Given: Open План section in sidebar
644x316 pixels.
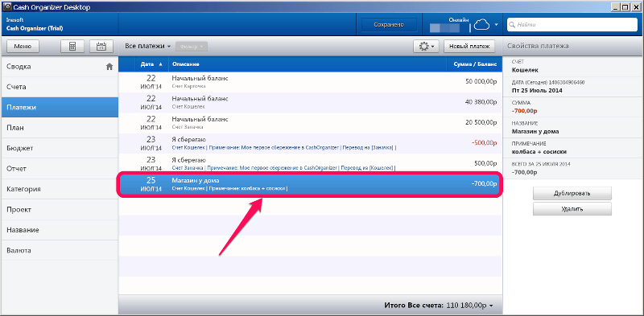Looking at the screenshot, I should click(x=59, y=128).
